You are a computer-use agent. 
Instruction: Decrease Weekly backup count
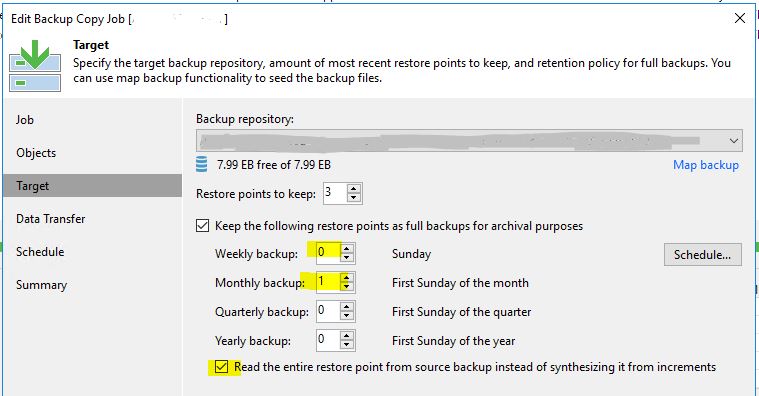click(347, 258)
